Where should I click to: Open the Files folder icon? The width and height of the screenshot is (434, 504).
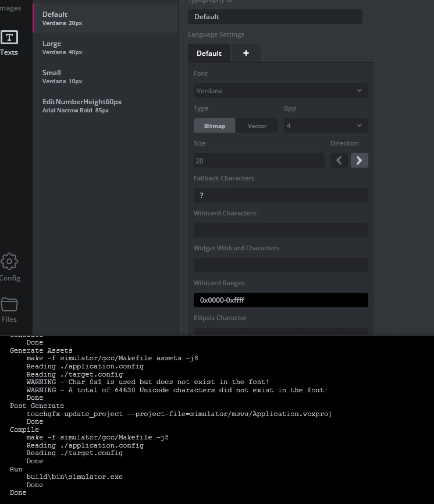[x=9, y=304]
